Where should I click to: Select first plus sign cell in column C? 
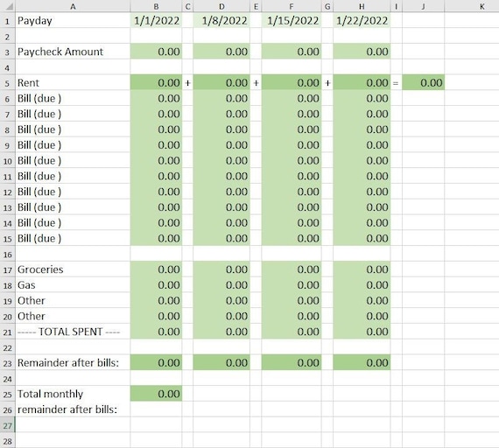pyautogui.click(x=187, y=83)
